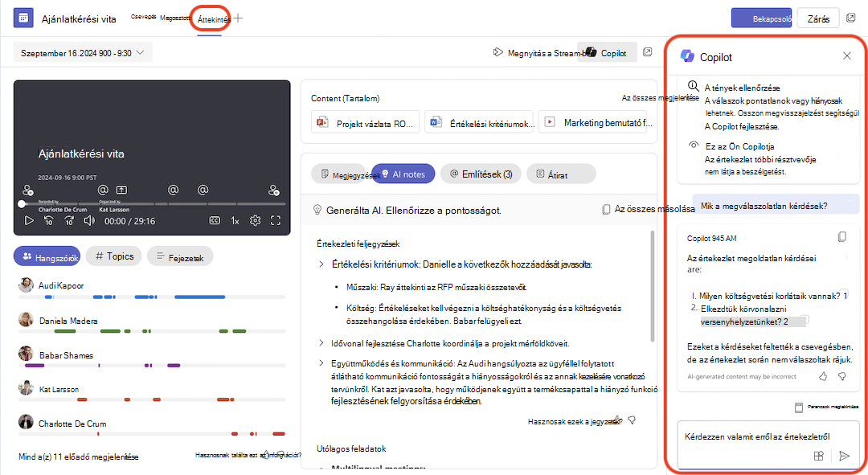Click the screen share marker on the timeline
Image resolution: width=868 pixels, height=475 pixels.
tap(122, 190)
